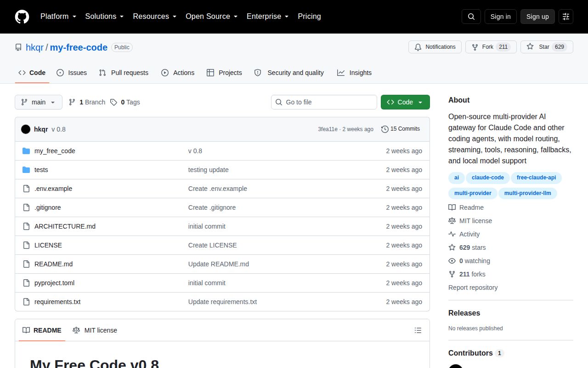This screenshot has height=368, width=588.
Task: Click the requirements.txt file icon
Action: click(x=26, y=302)
